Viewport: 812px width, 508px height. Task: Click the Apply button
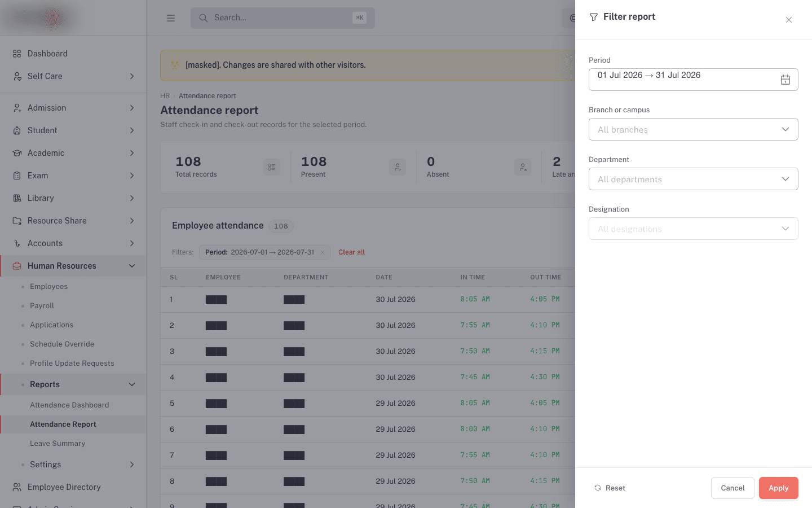779,488
